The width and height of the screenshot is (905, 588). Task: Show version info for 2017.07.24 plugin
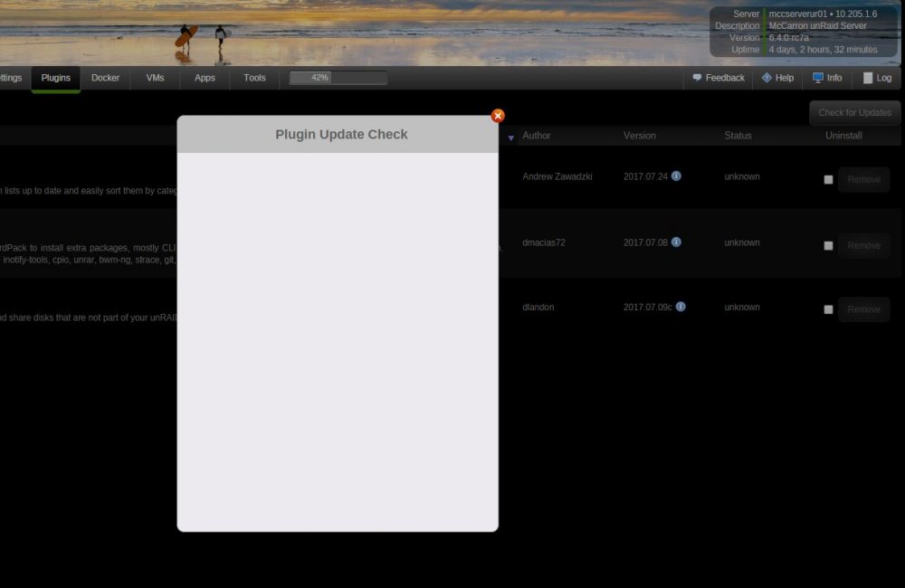[x=676, y=176]
